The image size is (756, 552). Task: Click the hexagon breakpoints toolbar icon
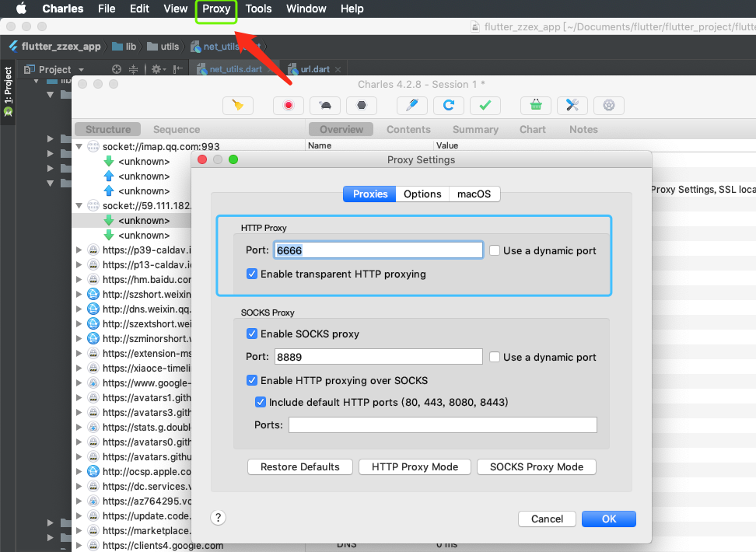(362, 105)
